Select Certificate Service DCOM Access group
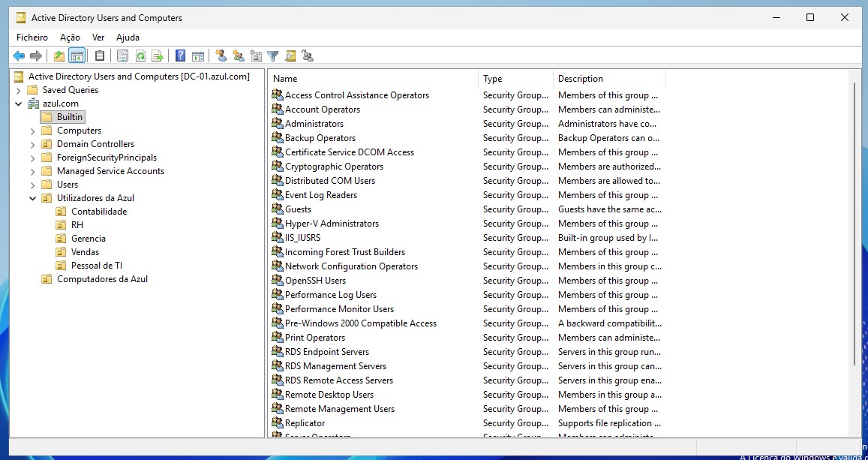 pos(350,152)
